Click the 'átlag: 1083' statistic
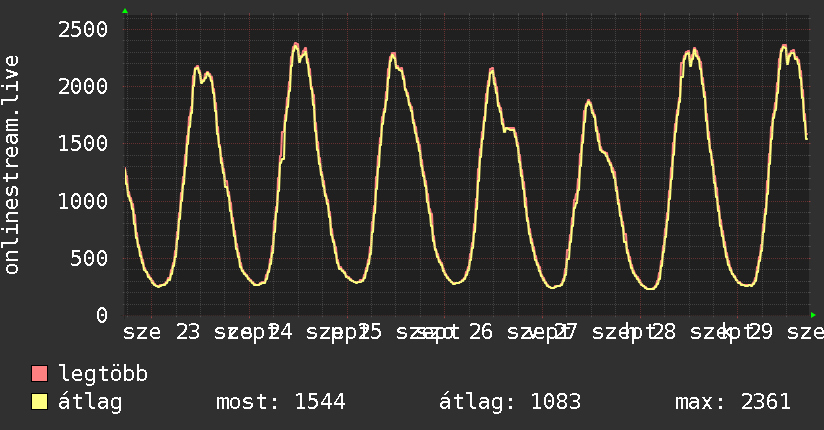The height and width of the screenshot is (430, 824). [x=510, y=402]
